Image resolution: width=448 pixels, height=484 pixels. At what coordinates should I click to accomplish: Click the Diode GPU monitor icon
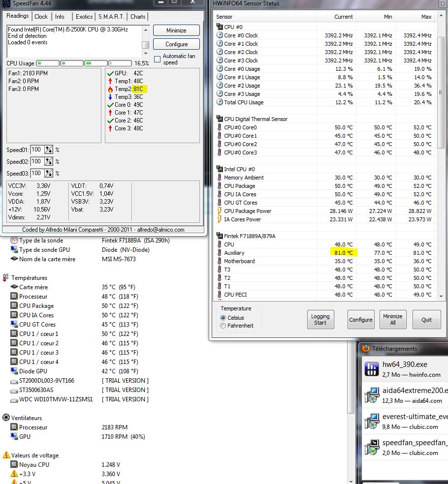14,371
